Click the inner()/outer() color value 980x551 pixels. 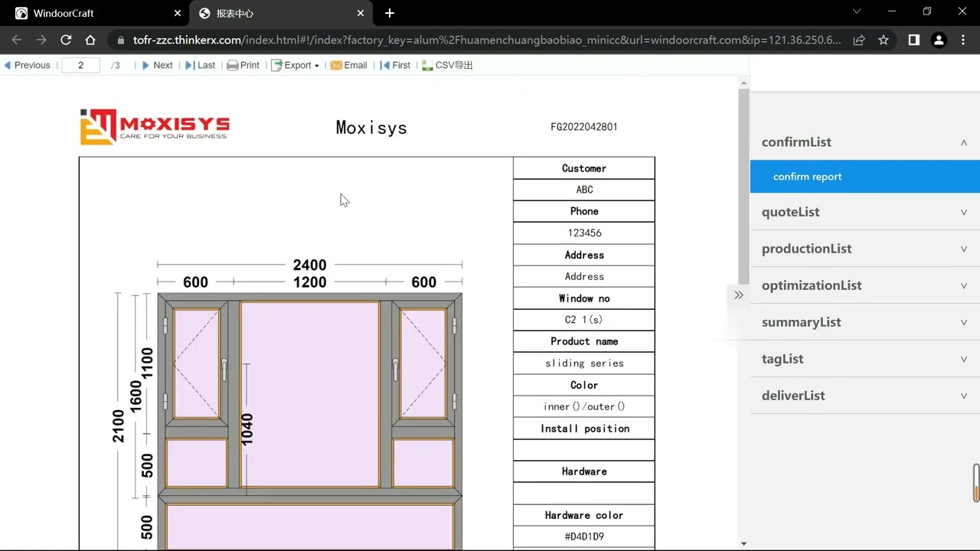pyautogui.click(x=584, y=406)
